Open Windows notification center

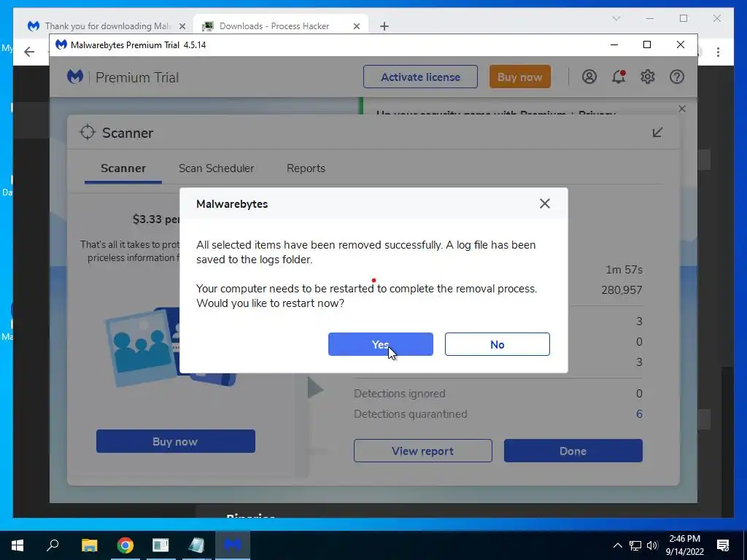point(723,545)
